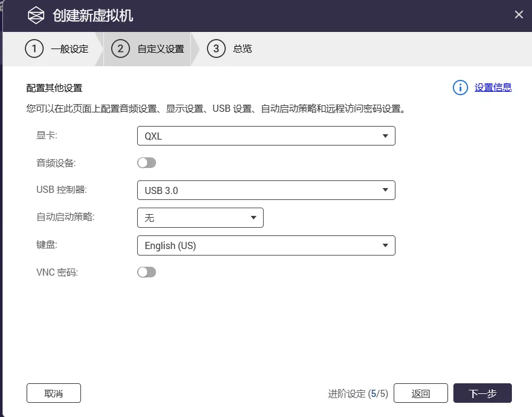Viewport: 532px width, 417px height.
Task: Click the 音频设备 label
Action: coord(56,163)
